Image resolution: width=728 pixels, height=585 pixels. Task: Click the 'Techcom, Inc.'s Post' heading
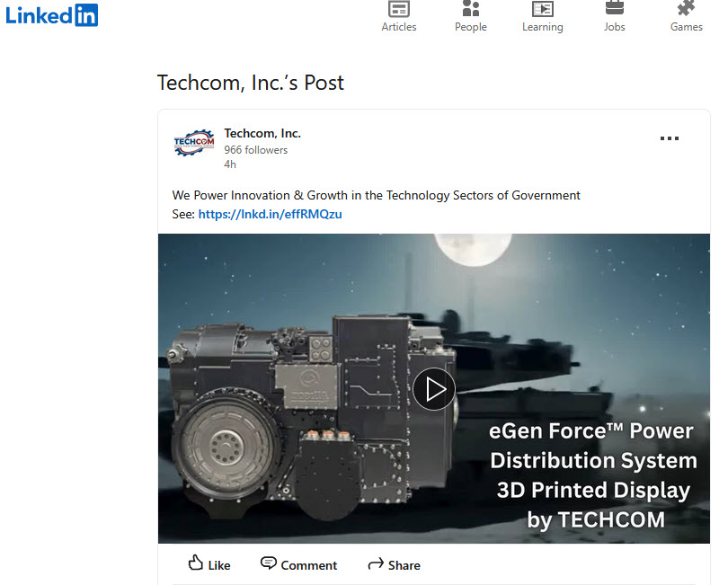point(250,83)
